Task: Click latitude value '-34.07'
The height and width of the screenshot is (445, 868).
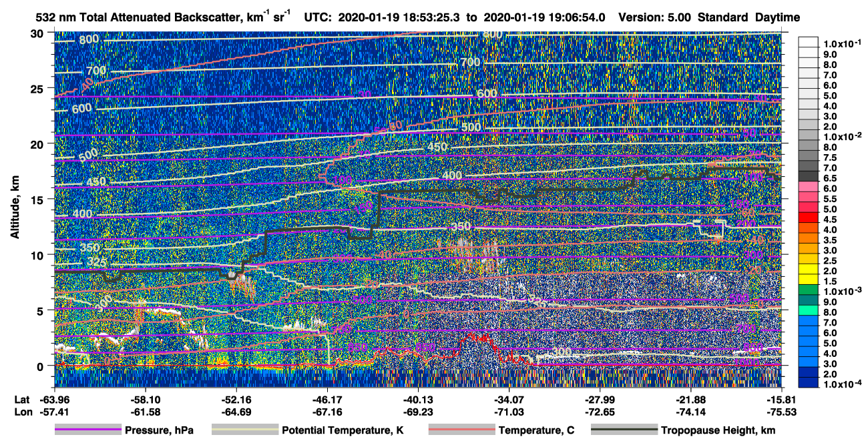Action: pyautogui.click(x=509, y=399)
